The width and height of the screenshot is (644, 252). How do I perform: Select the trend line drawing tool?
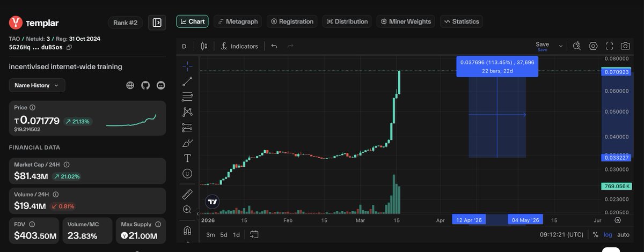coord(187,81)
